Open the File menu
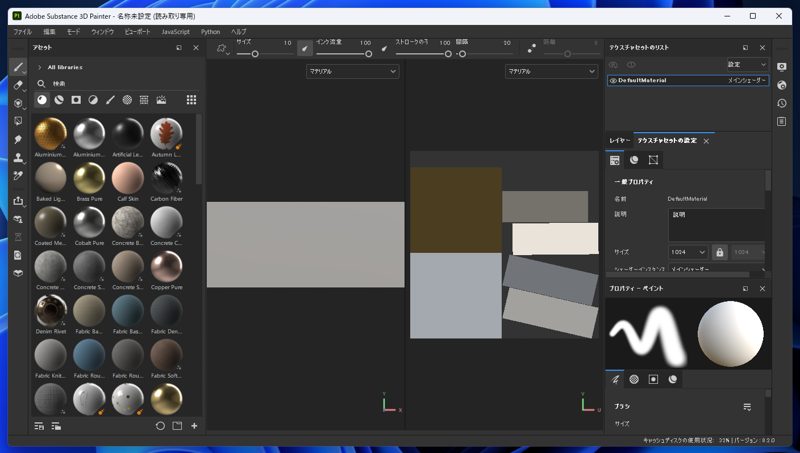 pyautogui.click(x=22, y=32)
